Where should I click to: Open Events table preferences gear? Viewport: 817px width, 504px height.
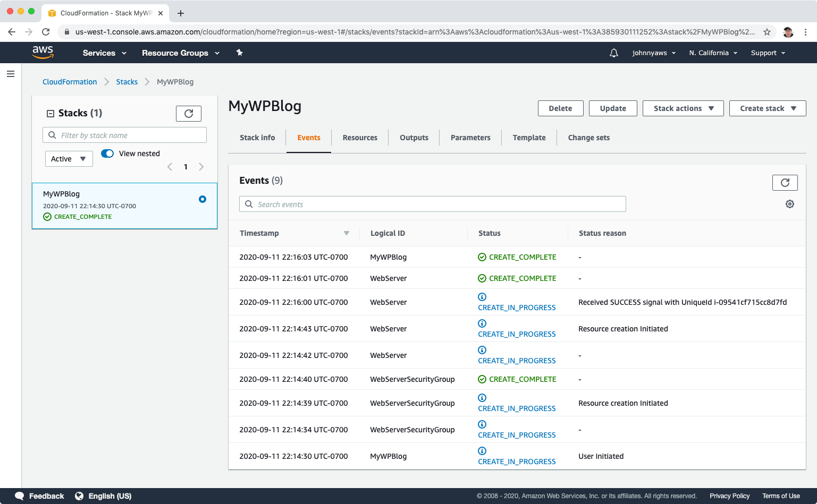click(x=790, y=204)
